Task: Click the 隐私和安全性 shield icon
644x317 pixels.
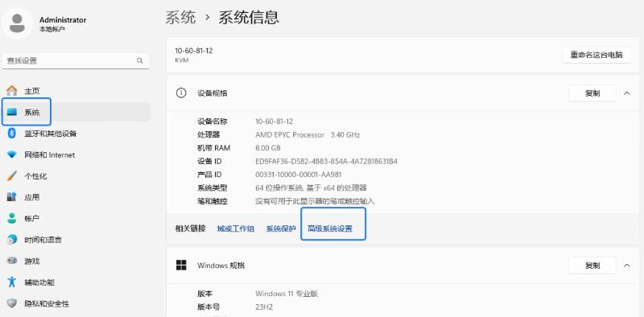Action: (x=12, y=303)
